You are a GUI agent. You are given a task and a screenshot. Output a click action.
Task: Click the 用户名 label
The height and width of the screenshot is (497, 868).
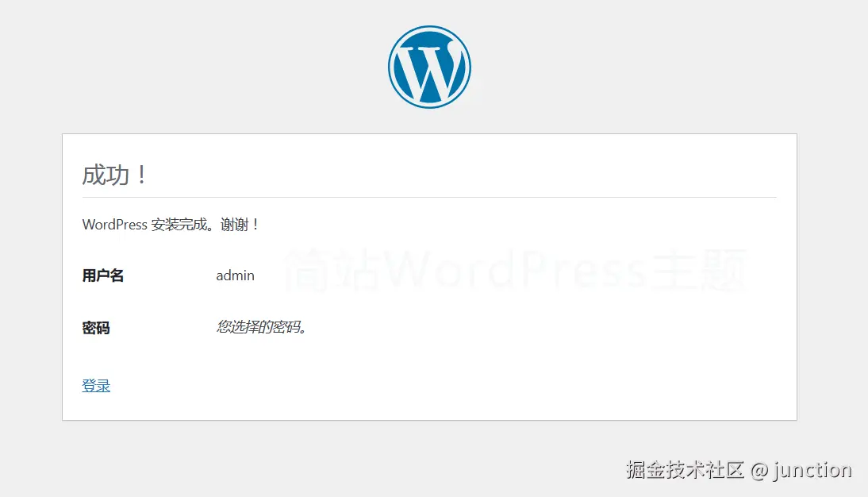point(102,275)
